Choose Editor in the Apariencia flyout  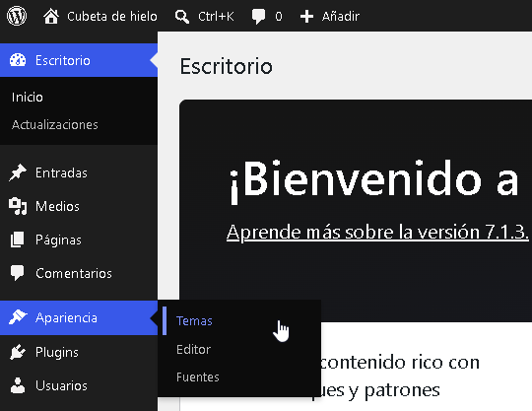pos(193,349)
